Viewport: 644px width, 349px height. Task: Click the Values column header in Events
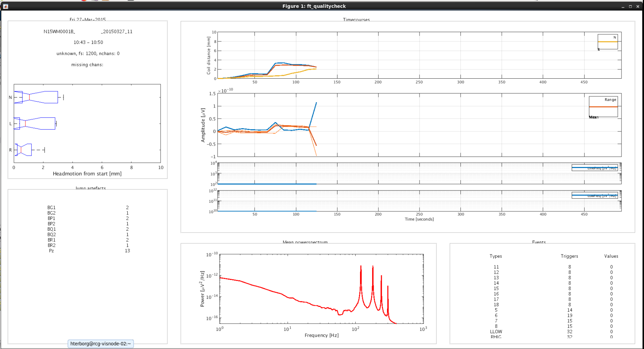coord(611,256)
